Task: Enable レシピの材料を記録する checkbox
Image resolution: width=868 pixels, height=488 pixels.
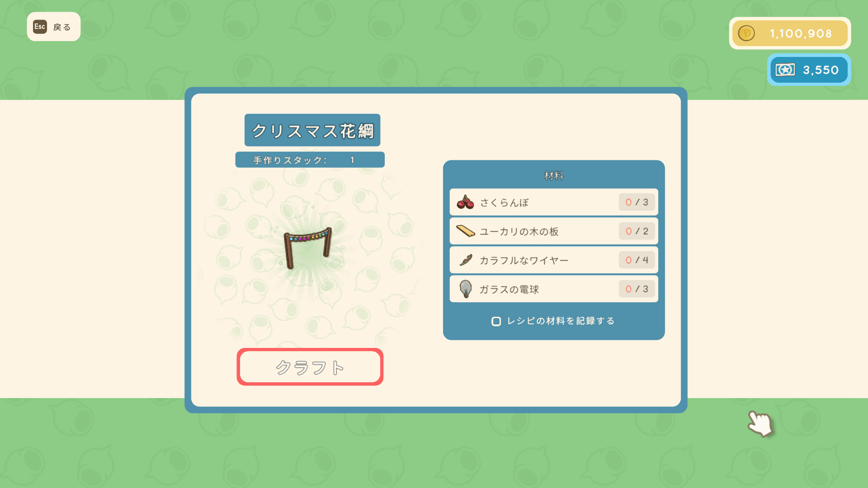Action: [x=496, y=321]
